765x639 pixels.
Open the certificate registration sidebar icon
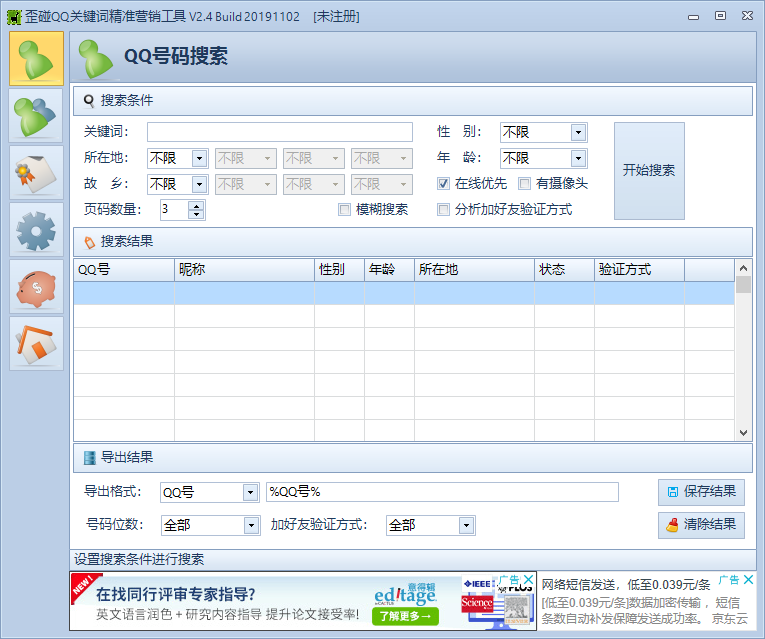coord(36,173)
